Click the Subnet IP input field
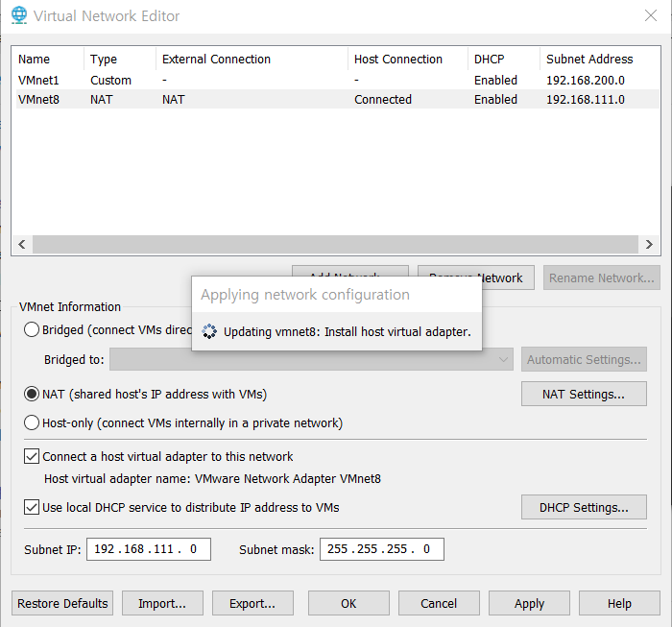This screenshot has height=627, width=672. 149,549
